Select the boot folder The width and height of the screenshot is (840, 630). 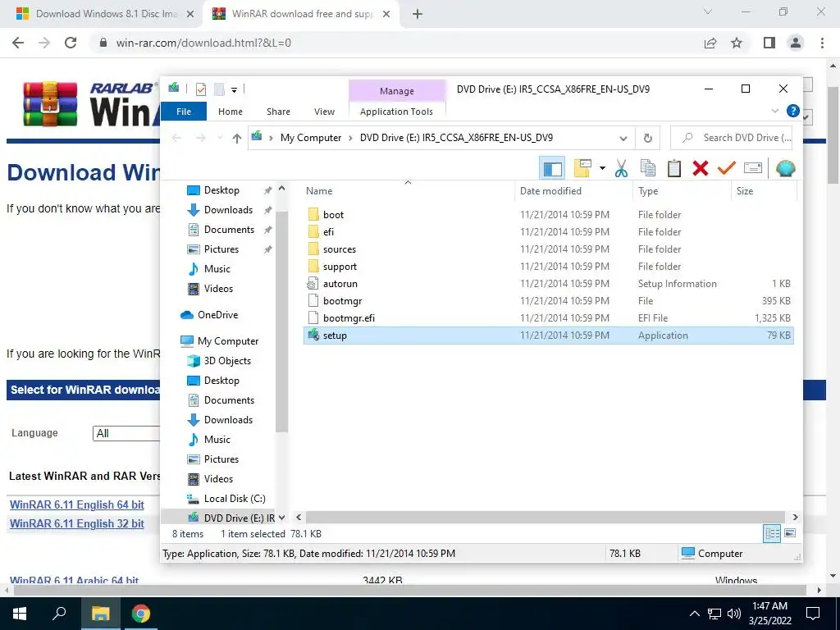[x=547, y=214]
